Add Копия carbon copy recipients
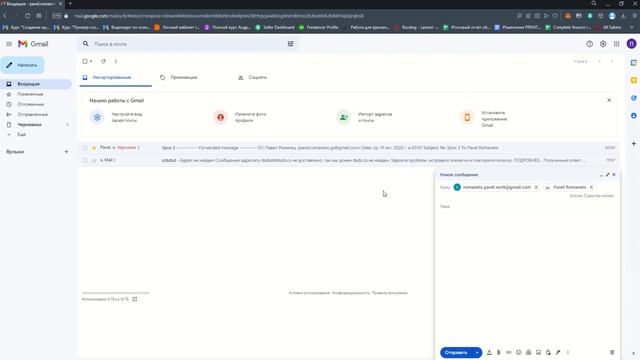640x360 pixels. [x=576, y=196]
